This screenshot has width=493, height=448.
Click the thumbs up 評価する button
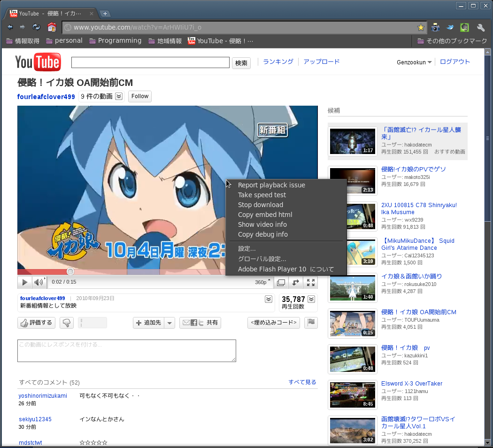(37, 323)
